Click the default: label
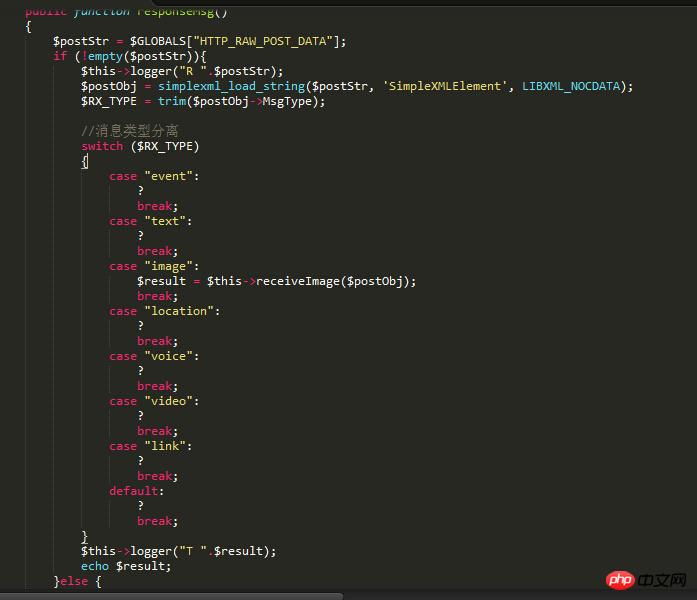The width and height of the screenshot is (697, 600). (136, 491)
